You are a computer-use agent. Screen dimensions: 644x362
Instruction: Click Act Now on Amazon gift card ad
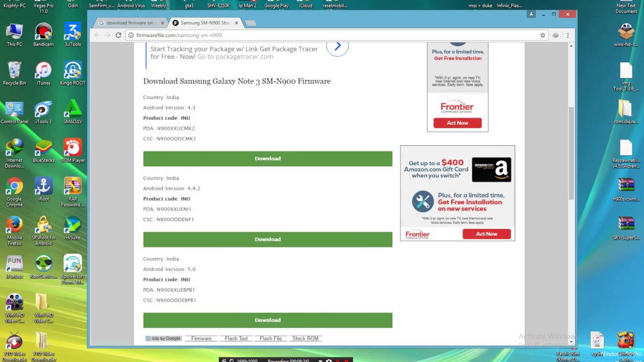(x=487, y=234)
